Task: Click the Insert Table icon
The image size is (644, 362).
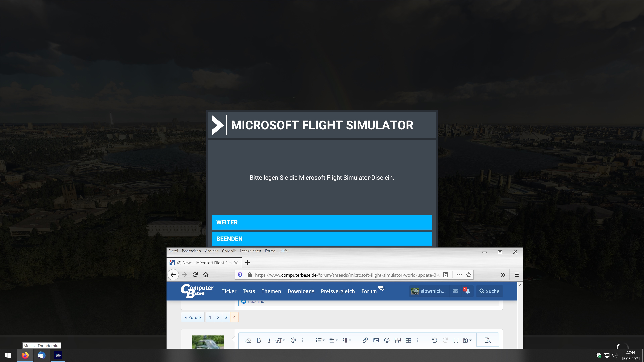Action: (408, 340)
